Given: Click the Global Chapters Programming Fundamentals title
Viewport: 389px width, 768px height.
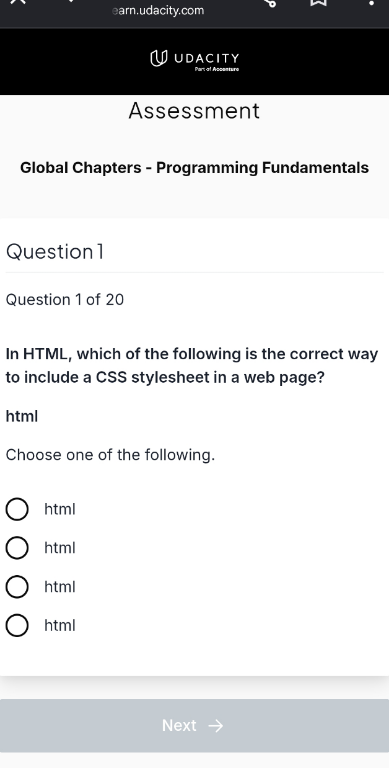Looking at the screenshot, I should [x=194, y=168].
